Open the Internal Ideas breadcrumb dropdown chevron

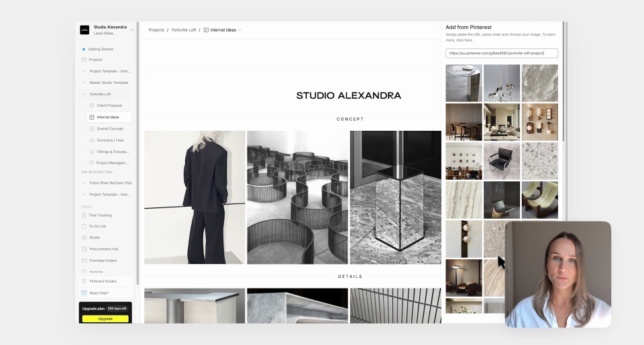point(240,30)
